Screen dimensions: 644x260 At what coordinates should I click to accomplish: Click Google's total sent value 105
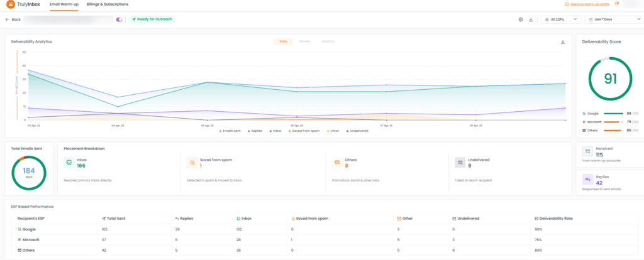(104, 229)
